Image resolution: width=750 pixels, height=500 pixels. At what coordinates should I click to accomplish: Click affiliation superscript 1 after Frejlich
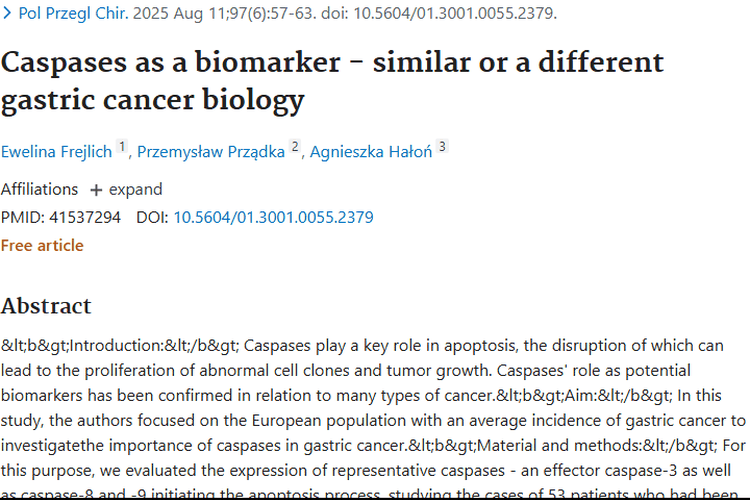123,147
